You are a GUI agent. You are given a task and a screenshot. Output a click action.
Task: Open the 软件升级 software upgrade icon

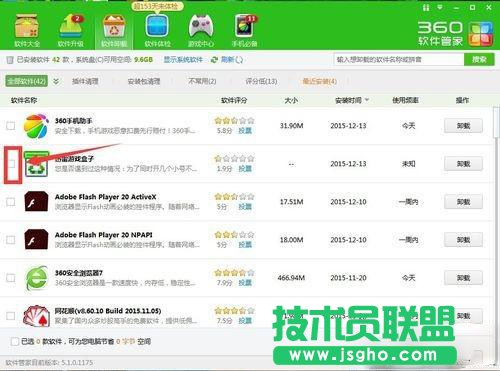(x=70, y=31)
